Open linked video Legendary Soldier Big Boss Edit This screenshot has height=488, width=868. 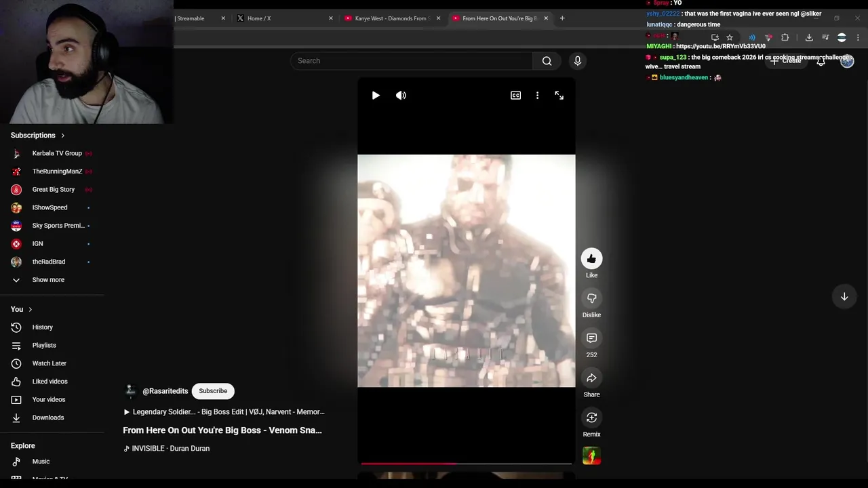click(x=224, y=412)
